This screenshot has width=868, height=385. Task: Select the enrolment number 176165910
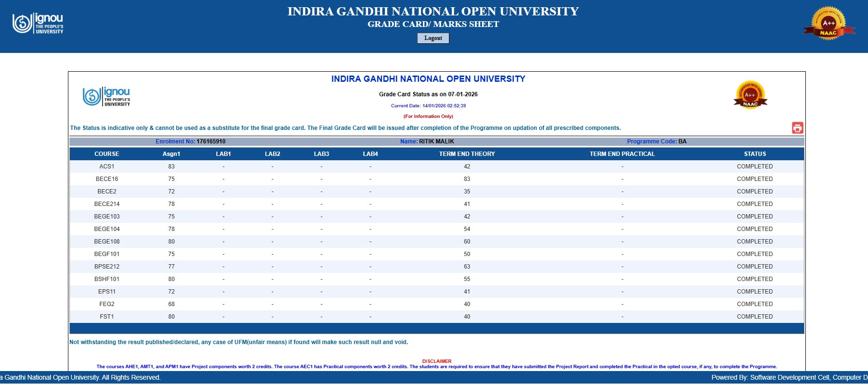click(211, 141)
